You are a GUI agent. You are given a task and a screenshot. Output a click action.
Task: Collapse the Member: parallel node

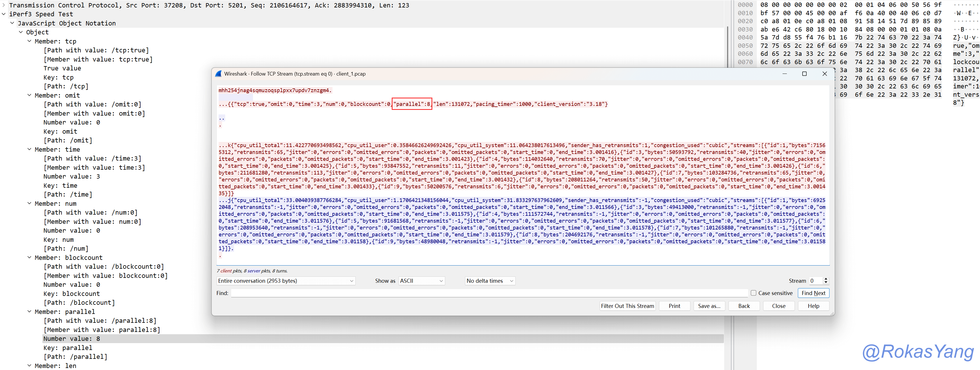click(29, 311)
